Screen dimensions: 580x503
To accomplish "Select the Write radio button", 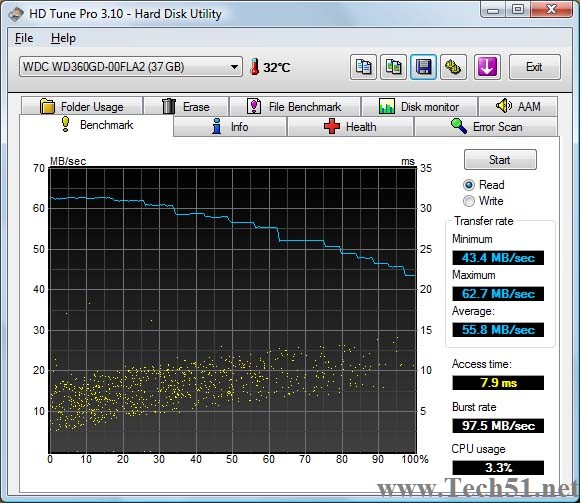I will pyautogui.click(x=469, y=201).
